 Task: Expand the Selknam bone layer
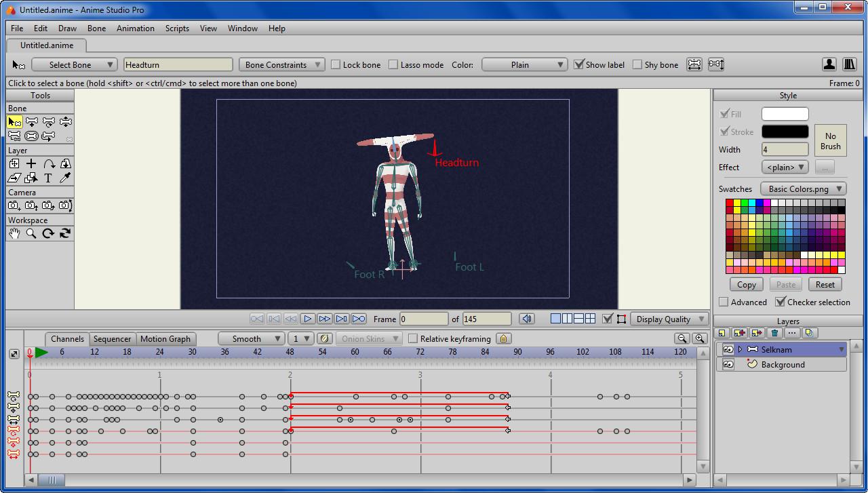pyautogui.click(x=740, y=349)
